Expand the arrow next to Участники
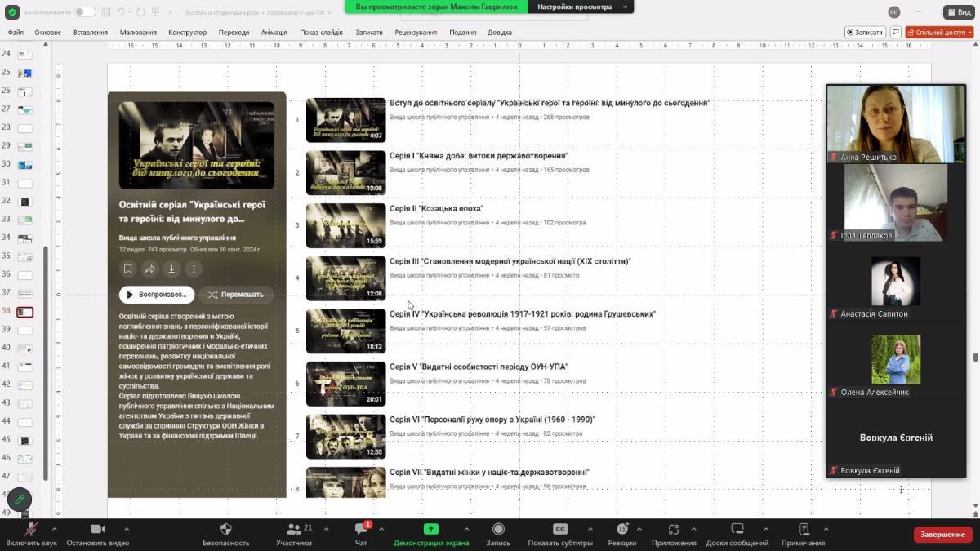Screen dimensions: 980x551 point(326,529)
